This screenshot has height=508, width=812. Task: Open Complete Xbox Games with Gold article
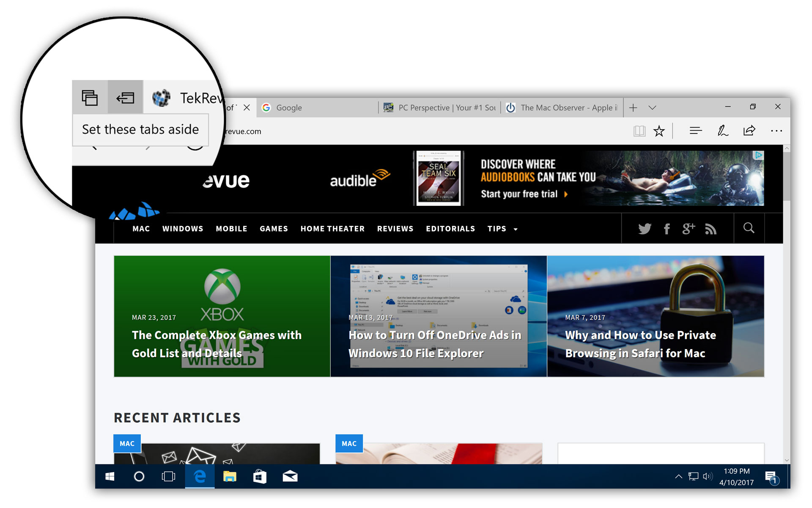(x=222, y=316)
